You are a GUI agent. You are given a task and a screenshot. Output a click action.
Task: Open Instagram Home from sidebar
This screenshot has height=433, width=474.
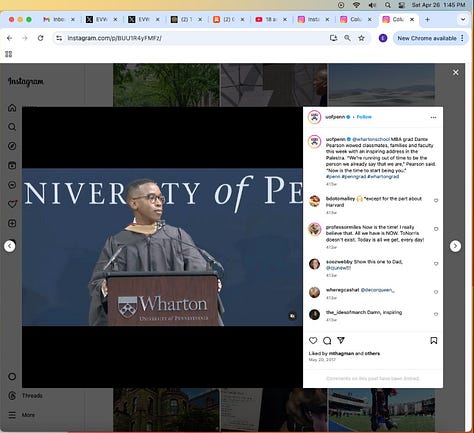point(12,108)
